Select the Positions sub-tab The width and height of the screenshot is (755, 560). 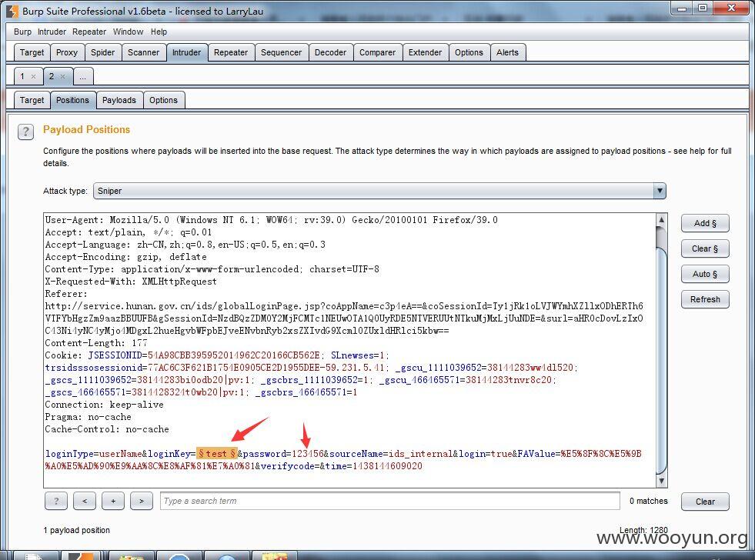tap(72, 100)
